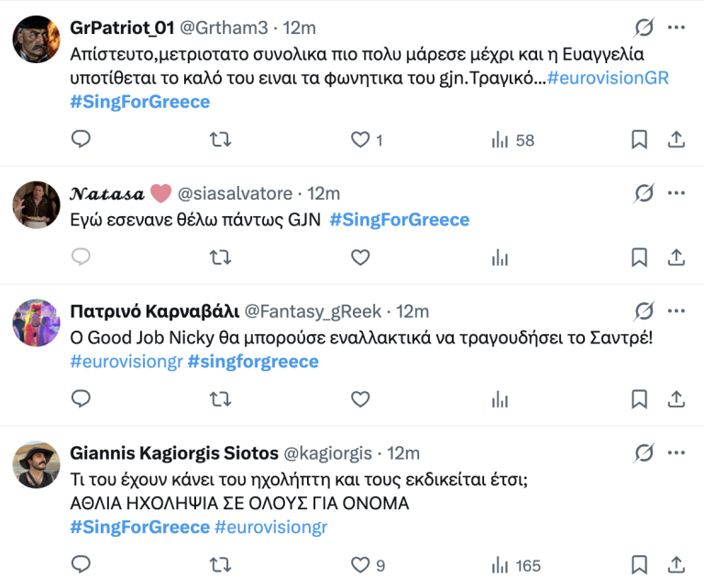Open GrPatriot_01's profile picture

(x=37, y=38)
